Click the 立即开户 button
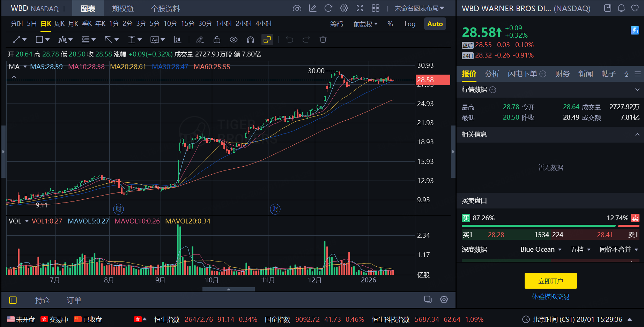Viewport: 644px width, 327px height. click(550, 281)
